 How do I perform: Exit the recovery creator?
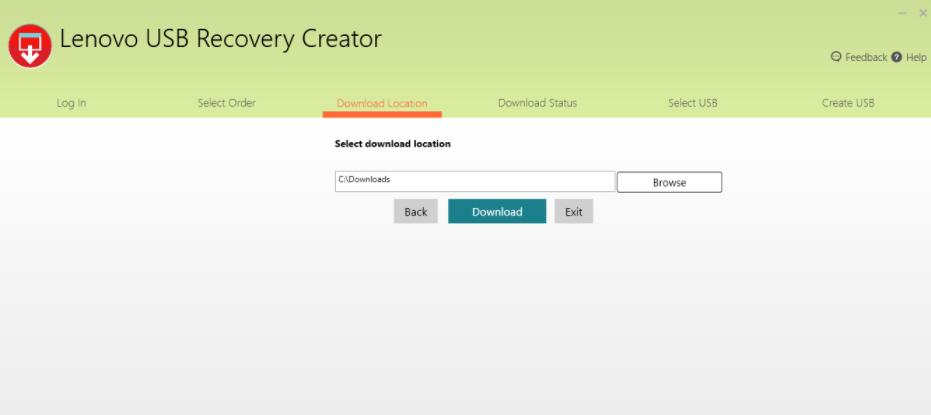pos(574,211)
